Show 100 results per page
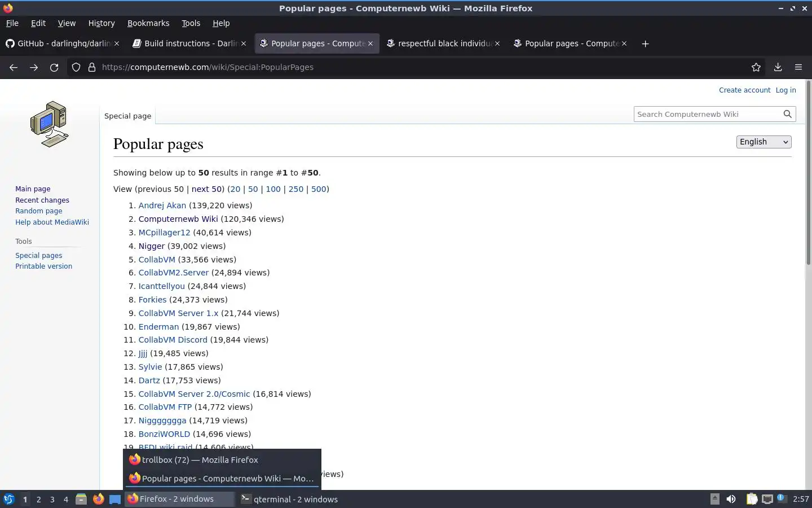Screen dimensions: 812x508 click(273, 189)
